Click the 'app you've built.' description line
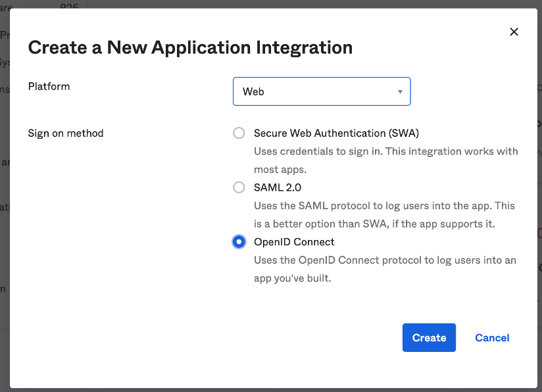Viewport: 542px width, 392px height. coord(293,278)
